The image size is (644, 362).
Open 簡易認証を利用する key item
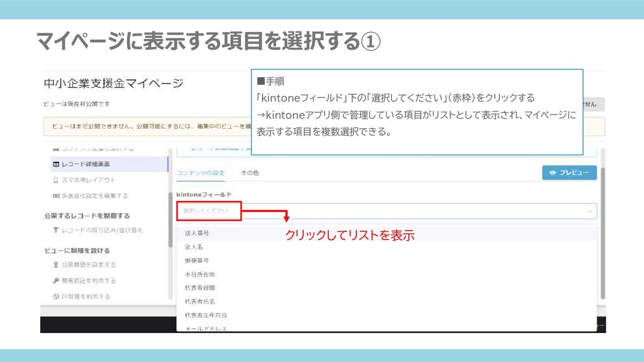(x=84, y=281)
